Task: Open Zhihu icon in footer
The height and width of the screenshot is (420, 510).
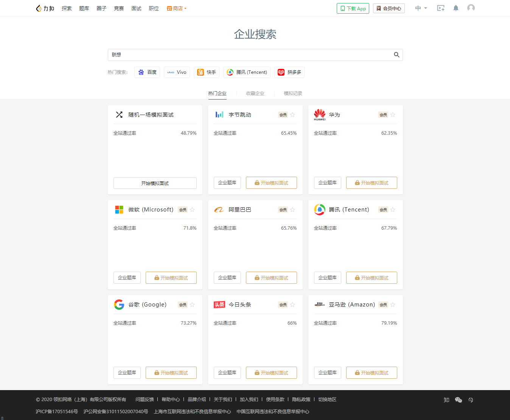Action: 446,400
